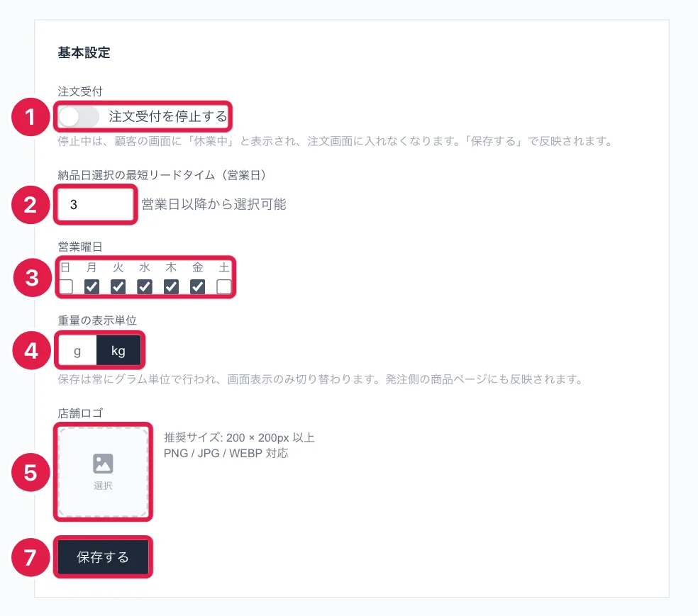Toggle the 注文受付を停止する switch
This screenshot has width=698, height=616.
coord(79,117)
